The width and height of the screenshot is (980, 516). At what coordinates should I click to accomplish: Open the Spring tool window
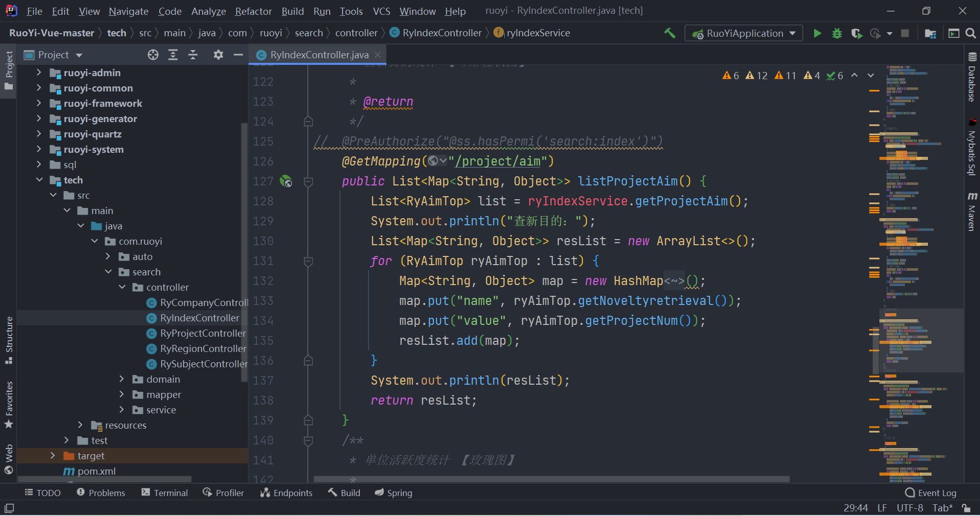(394, 493)
